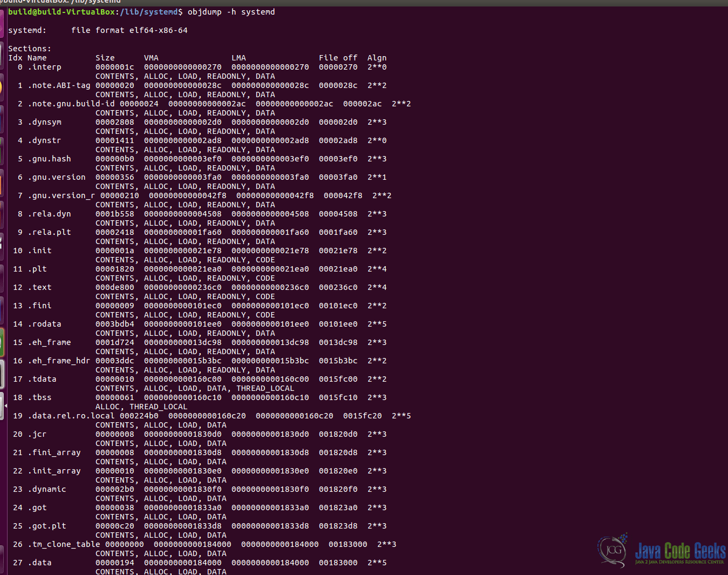The image size is (728, 575).
Task: Select the 'objdump -h systemd' command text
Action: point(233,11)
